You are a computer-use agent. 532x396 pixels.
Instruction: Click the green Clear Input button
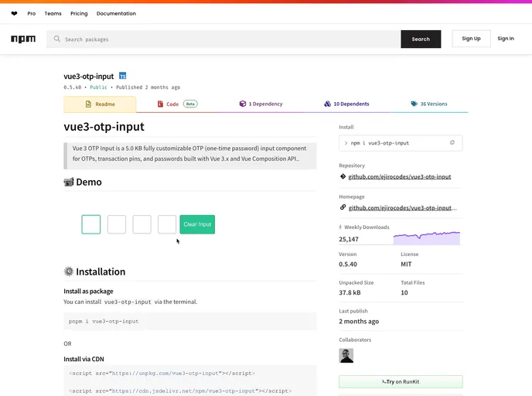tap(197, 224)
